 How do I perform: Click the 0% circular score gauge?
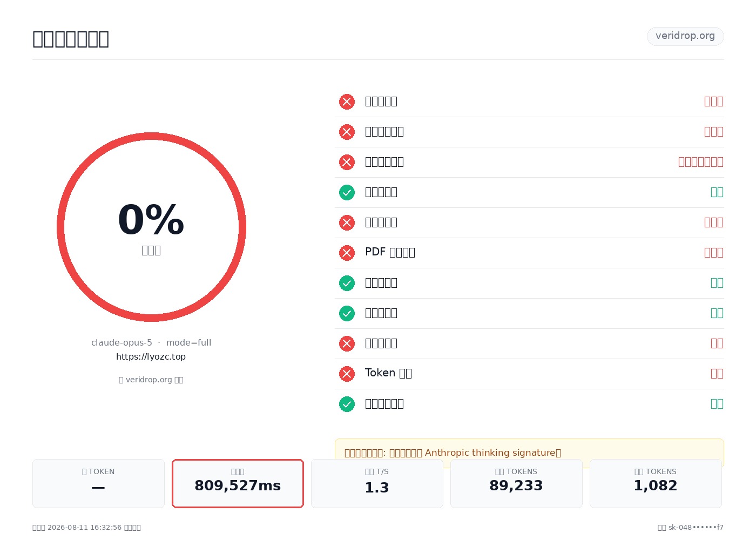(x=151, y=227)
